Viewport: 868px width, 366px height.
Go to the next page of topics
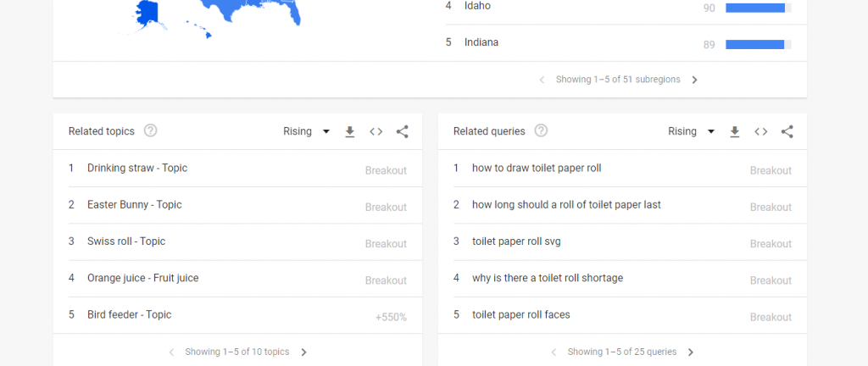(303, 352)
